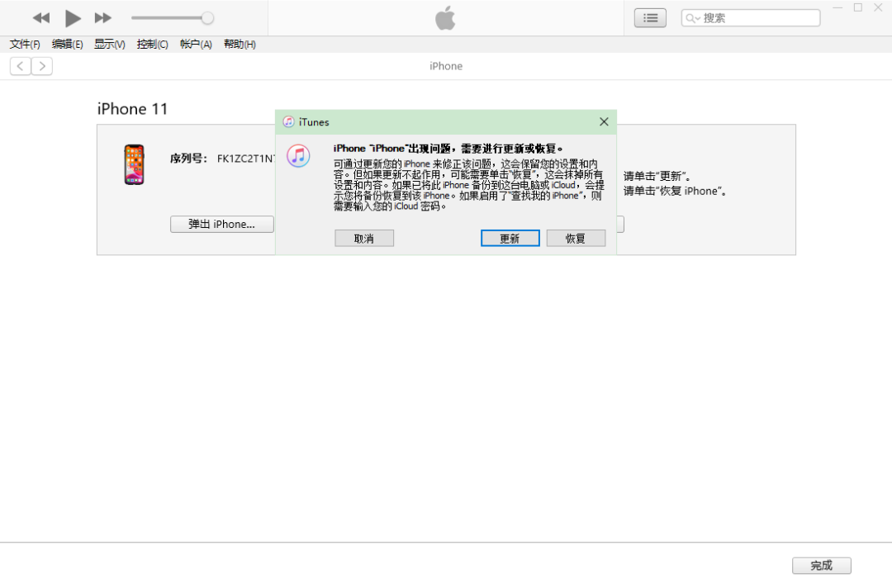Maximize the iTunes window
The height and width of the screenshot is (588, 892).
(858, 8)
